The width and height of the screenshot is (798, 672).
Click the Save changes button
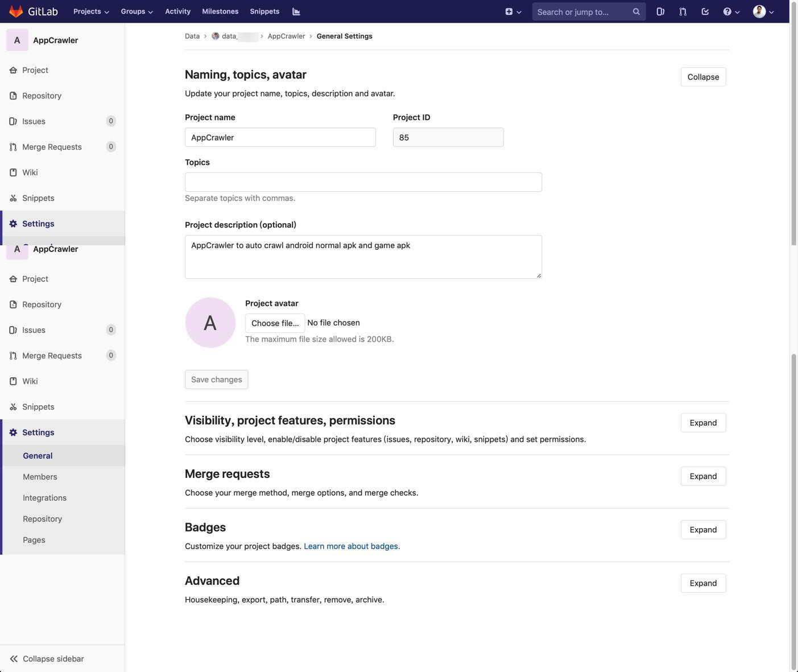(x=216, y=380)
